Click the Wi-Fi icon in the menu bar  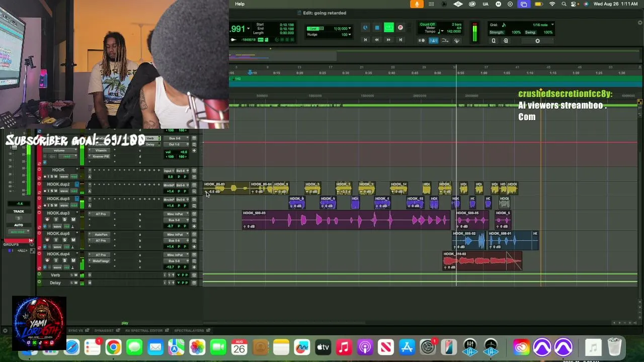[552, 4]
